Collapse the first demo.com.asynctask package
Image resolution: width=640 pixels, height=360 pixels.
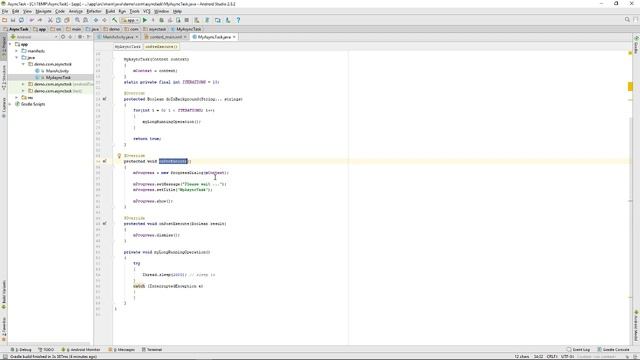point(23,64)
